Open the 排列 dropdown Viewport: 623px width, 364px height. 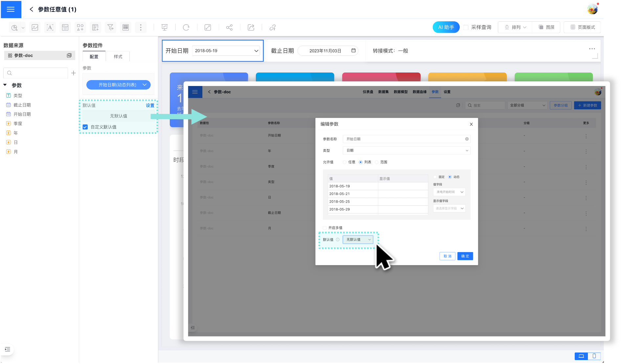click(516, 27)
